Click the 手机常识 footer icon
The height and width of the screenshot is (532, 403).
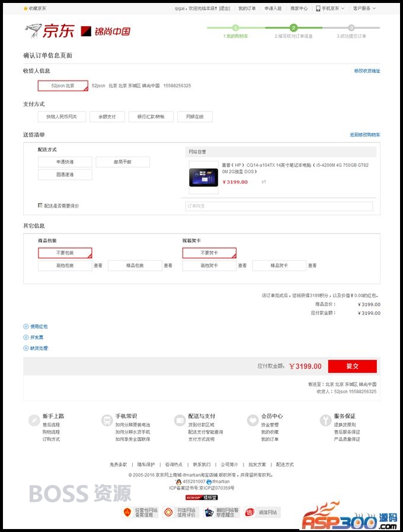(107, 420)
